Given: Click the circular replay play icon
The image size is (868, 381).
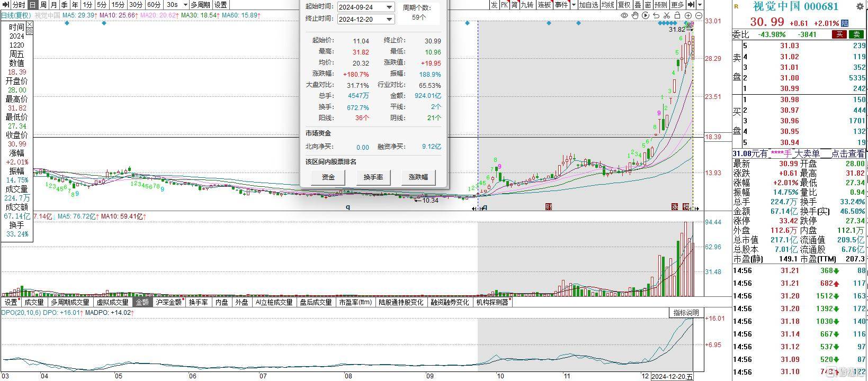Looking at the screenshot, I should (646, 15).
